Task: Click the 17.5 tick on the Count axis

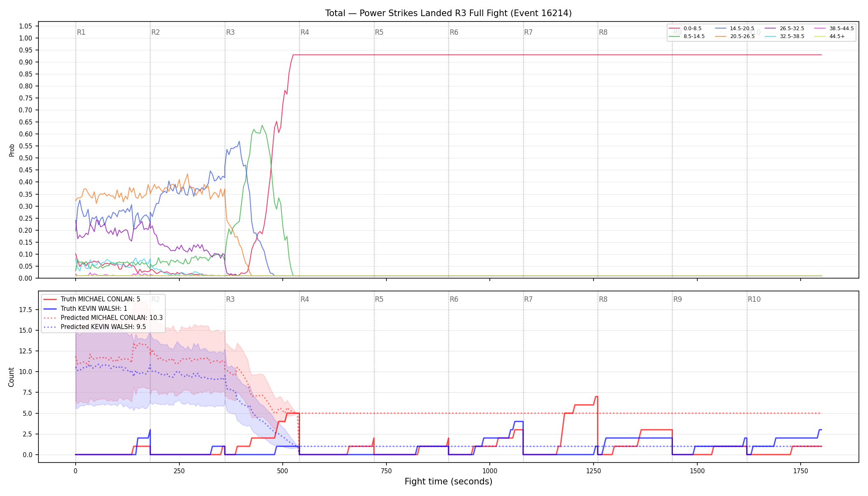Action: [x=26, y=310]
